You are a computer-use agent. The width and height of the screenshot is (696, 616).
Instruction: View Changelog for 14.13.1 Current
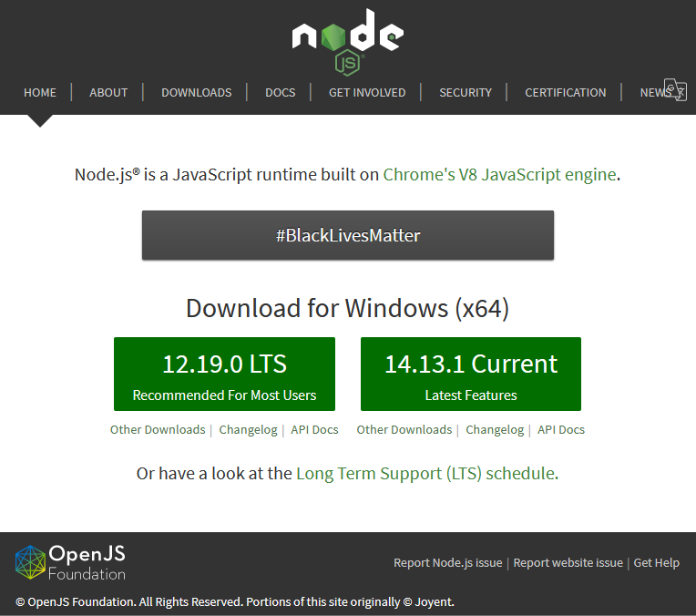point(495,429)
